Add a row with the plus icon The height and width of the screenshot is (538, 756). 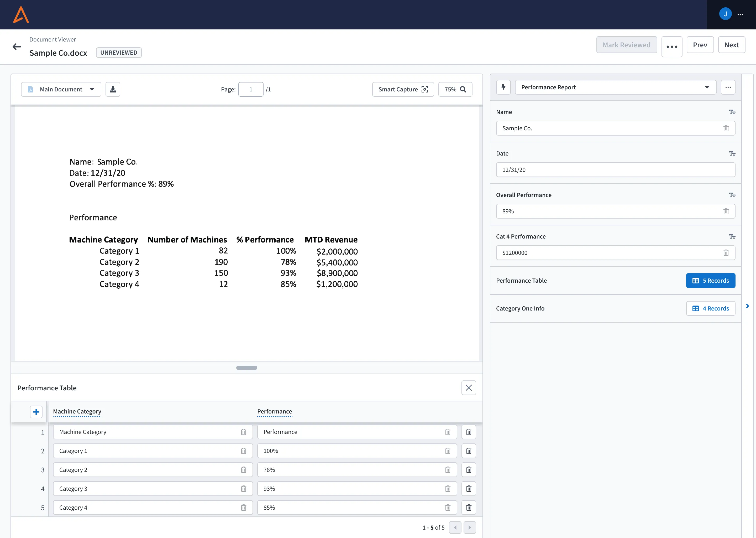tap(36, 412)
